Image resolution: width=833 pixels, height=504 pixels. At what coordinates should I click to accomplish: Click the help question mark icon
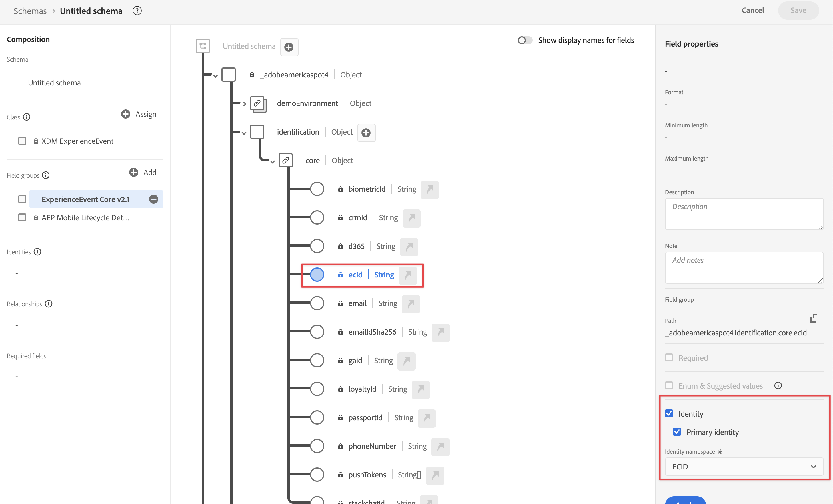click(x=137, y=11)
